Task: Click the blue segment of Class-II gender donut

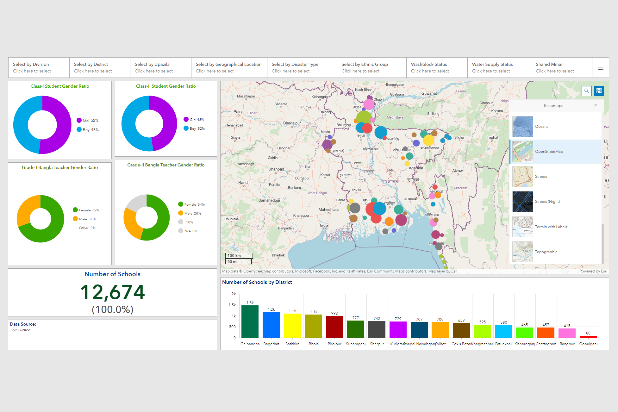Action: [128, 125]
